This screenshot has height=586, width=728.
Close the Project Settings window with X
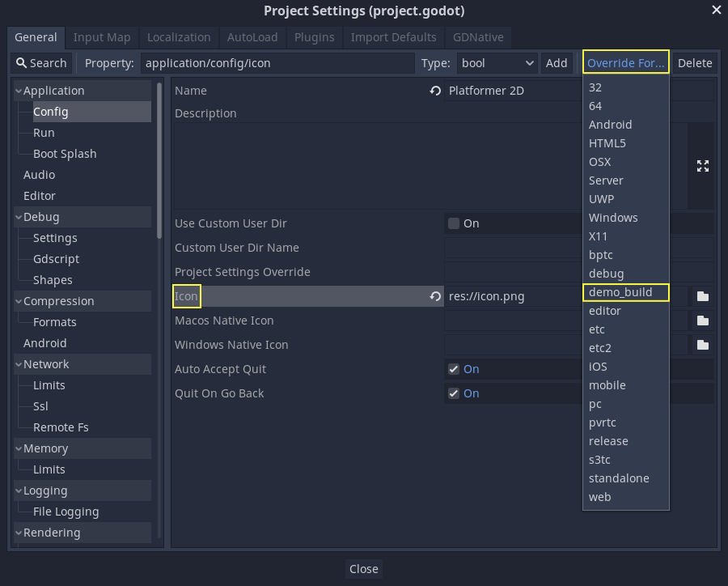click(x=716, y=11)
